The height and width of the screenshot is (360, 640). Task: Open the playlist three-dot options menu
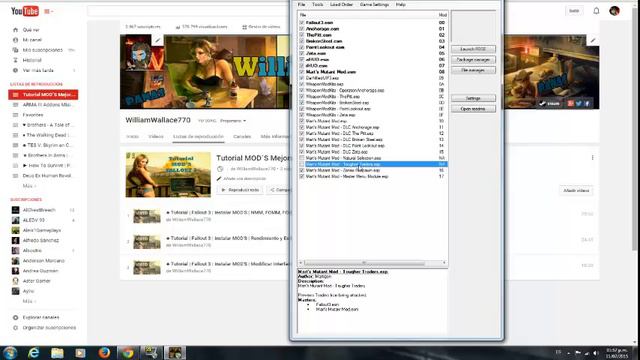(592, 158)
